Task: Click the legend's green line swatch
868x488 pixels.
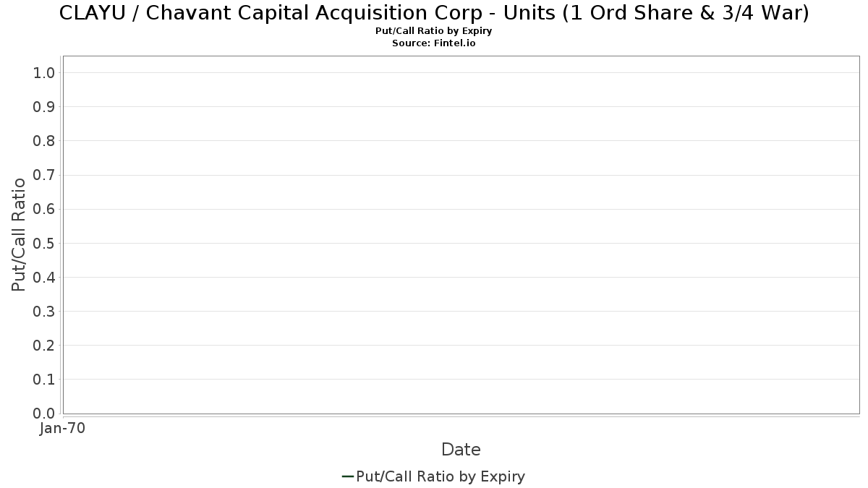Action: tap(347, 476)
